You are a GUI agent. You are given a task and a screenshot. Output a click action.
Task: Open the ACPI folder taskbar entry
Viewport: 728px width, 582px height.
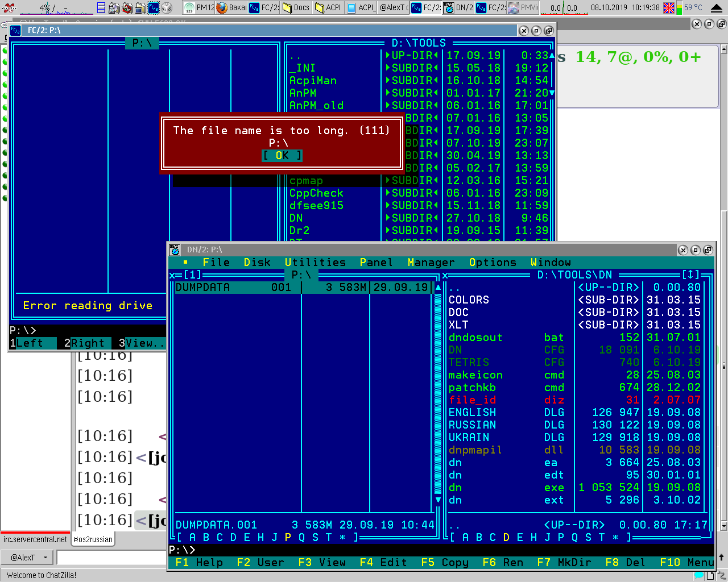coord(329,7)
